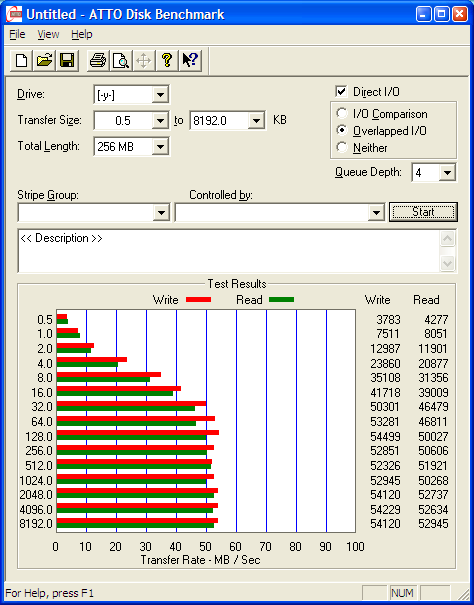Open a file with the folder toolbar icon
Viewport: 474px width, 605px height.
click(x=44, y=60)
